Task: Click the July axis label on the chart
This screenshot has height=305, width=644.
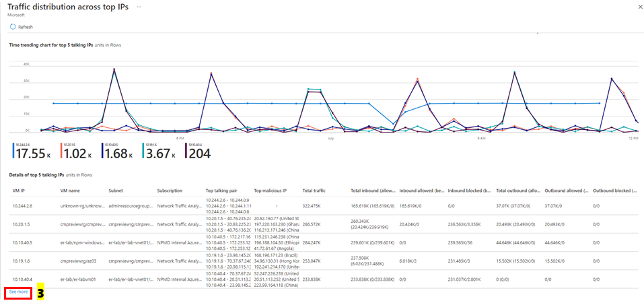Action: (331, 139)
